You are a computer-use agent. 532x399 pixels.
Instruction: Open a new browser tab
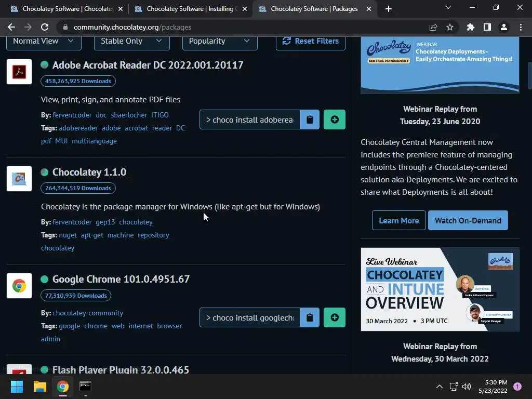tap(389, 9)
